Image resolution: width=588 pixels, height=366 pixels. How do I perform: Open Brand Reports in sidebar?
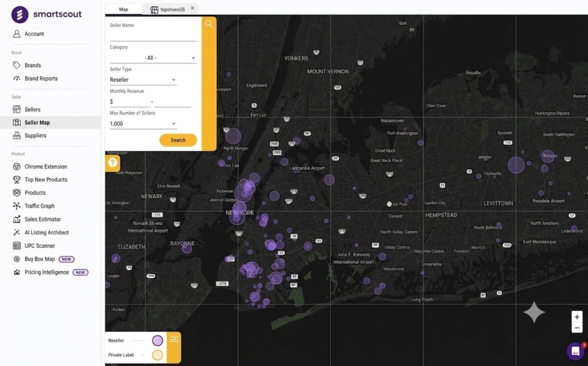(41, 79)
